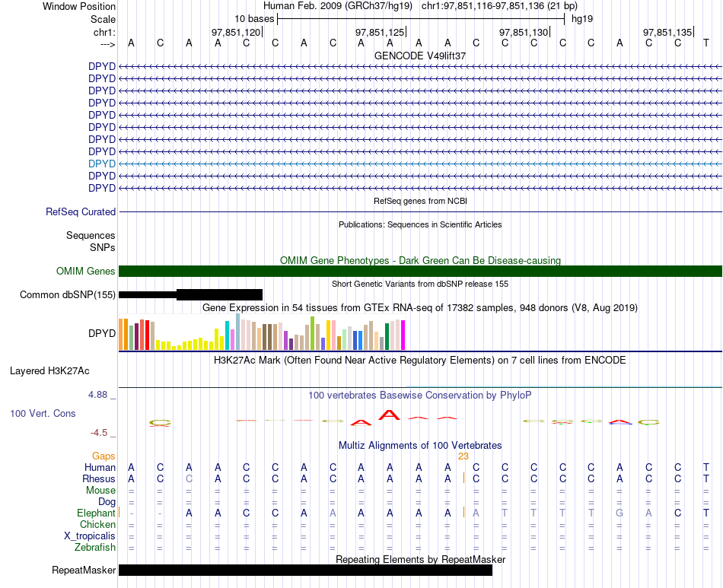Click the 'Window Position' label
The width and height of the screenshot is (723, 588).
pyautogui.click(x=79, y=6)
